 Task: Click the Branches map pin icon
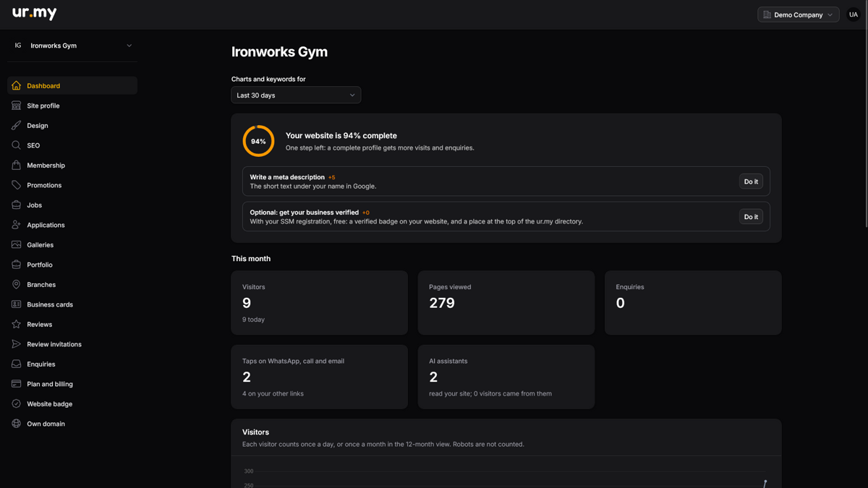[16, 284]
